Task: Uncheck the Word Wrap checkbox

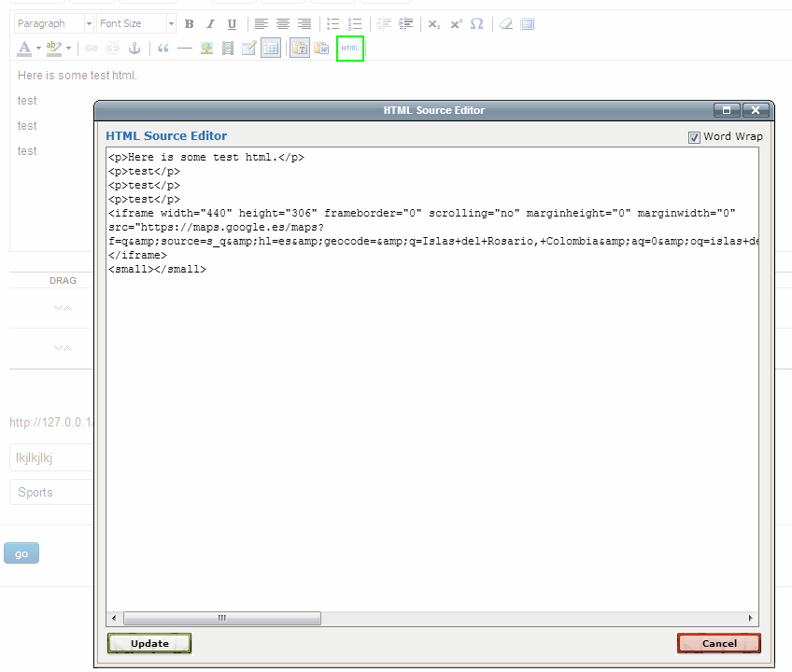Action: coord(694,137)
